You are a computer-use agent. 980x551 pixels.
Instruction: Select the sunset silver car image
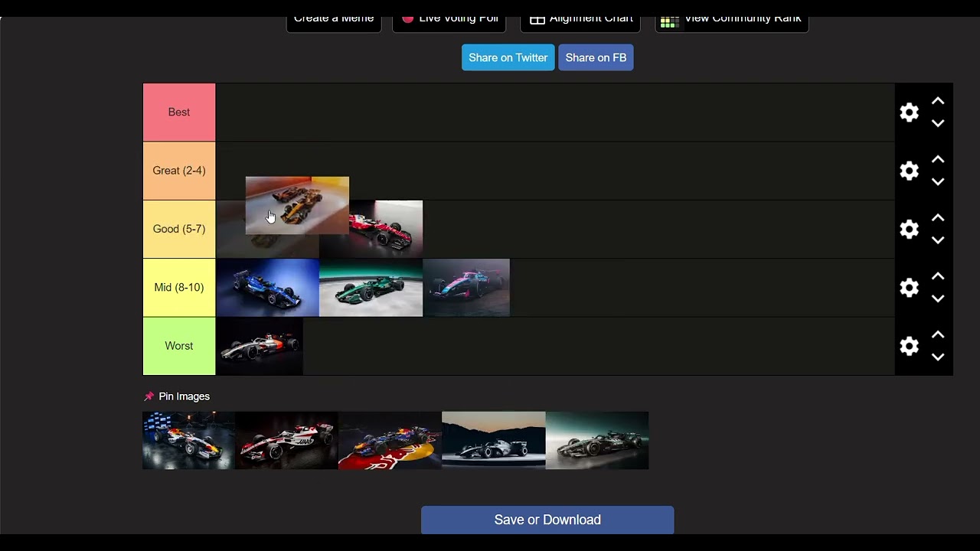[x=493, y=440]
